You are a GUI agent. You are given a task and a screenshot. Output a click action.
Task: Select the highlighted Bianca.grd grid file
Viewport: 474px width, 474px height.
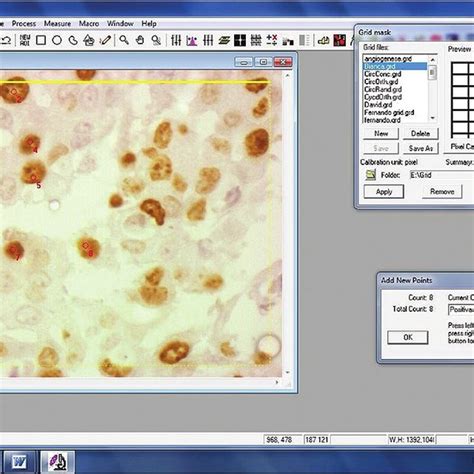tap(395, 66)
